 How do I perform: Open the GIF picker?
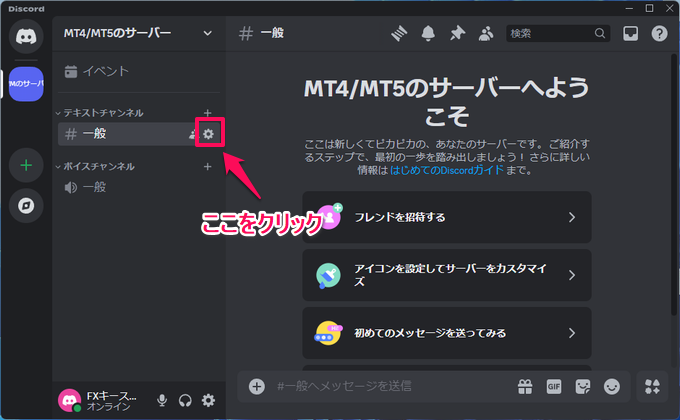click(554, 386)
